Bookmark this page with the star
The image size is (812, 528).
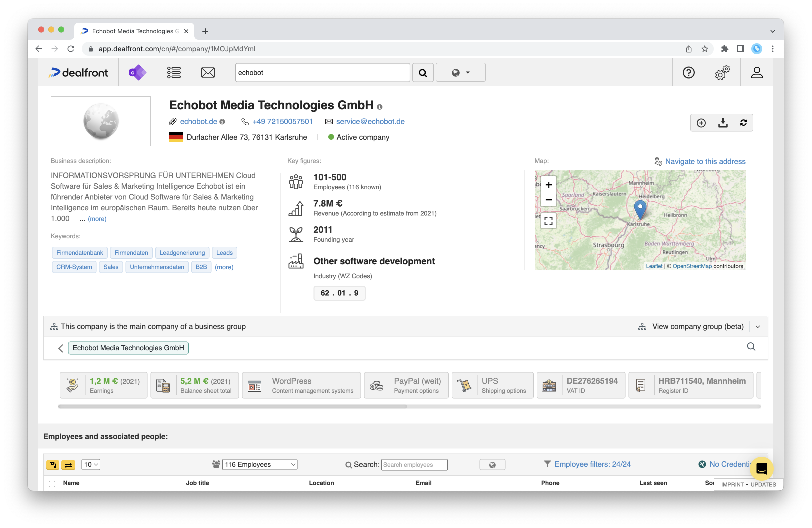pos(705,49)
